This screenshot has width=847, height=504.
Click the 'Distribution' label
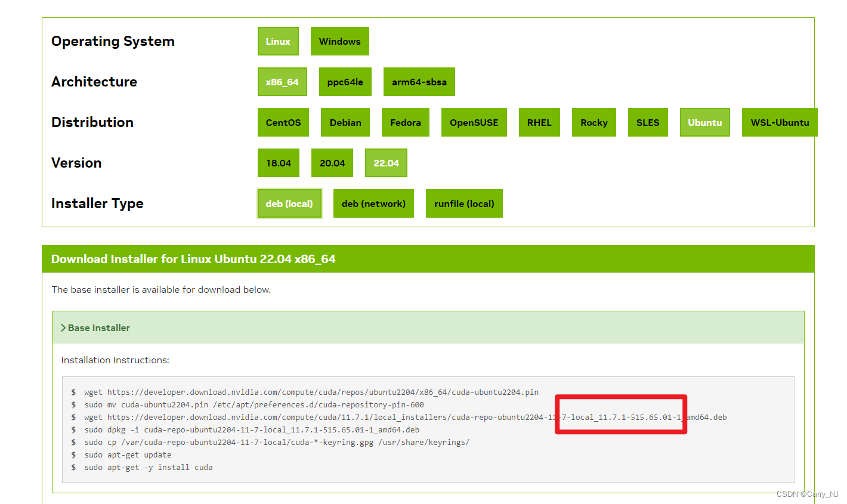pyautogui.click(x=92, y=122)
